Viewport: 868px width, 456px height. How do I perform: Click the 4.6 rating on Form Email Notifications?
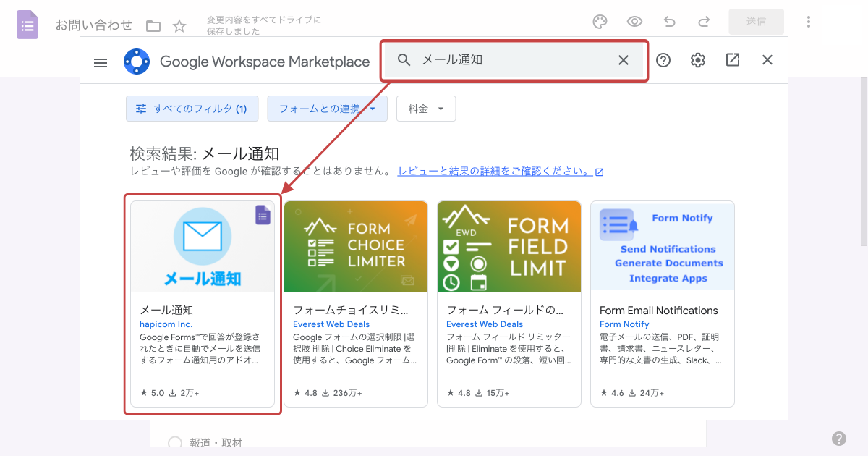612,393
